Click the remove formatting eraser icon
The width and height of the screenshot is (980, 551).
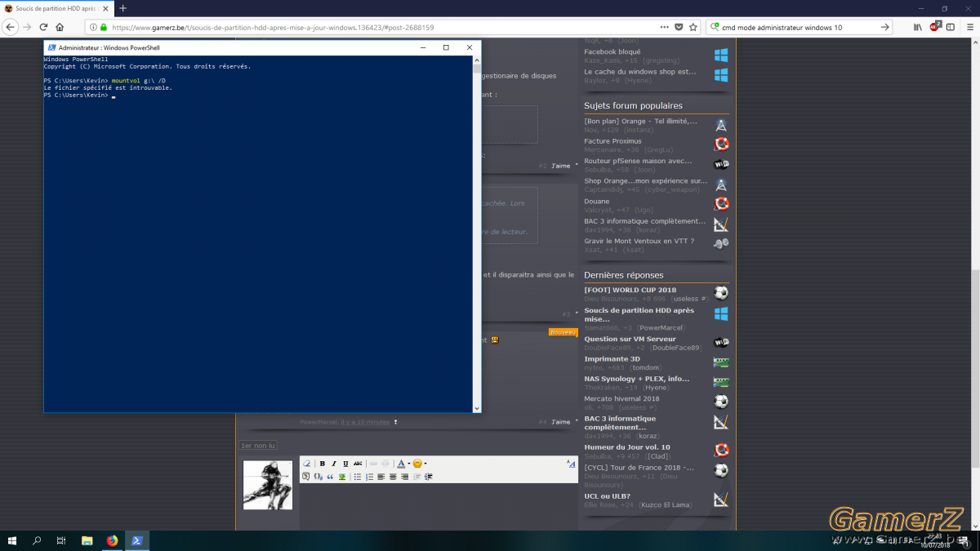pos(307,464)
